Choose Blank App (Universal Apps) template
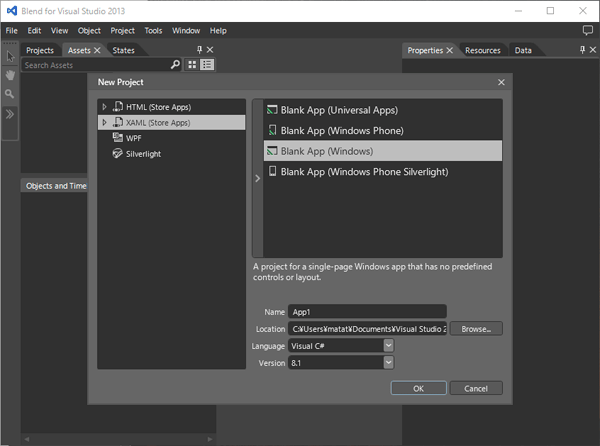Viewport: 600px width, 446px height. pyautogui.click(x=383, y=110)
